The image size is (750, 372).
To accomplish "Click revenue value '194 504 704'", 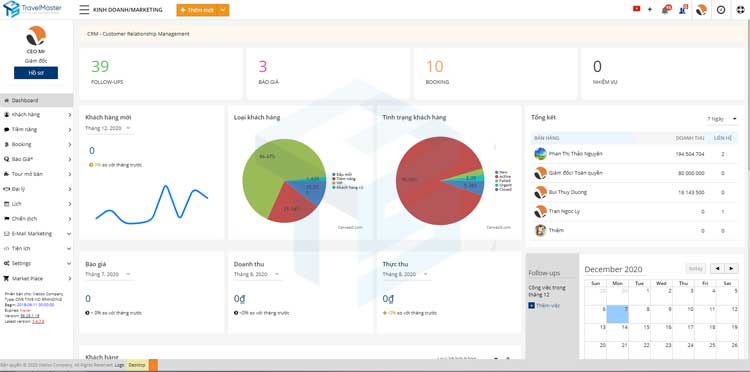I will 690,154.
